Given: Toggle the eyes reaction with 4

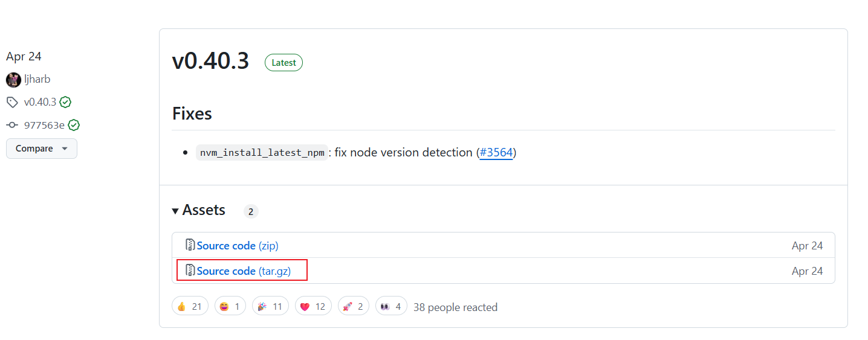Looking at the screenshot, I should [391, 306].
